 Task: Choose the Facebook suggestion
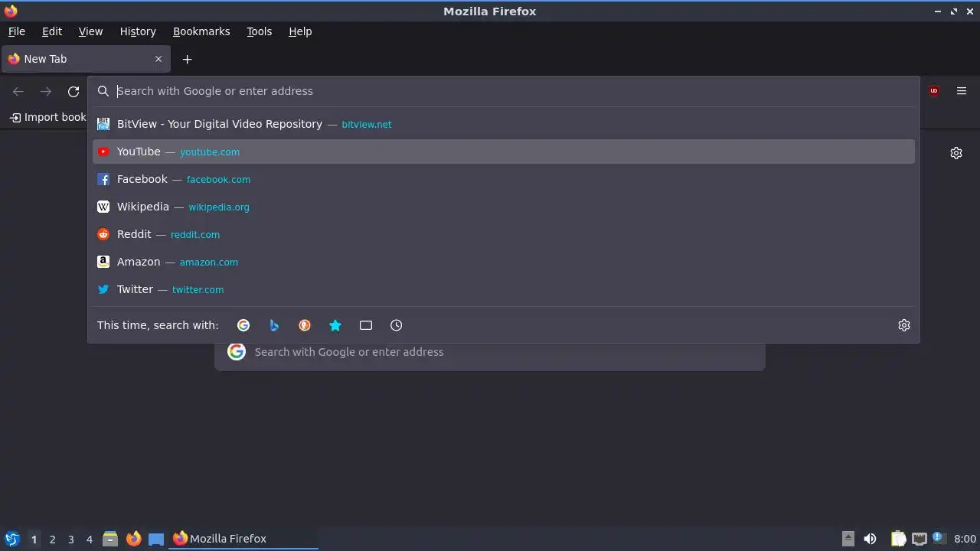[x=504, y=179]
